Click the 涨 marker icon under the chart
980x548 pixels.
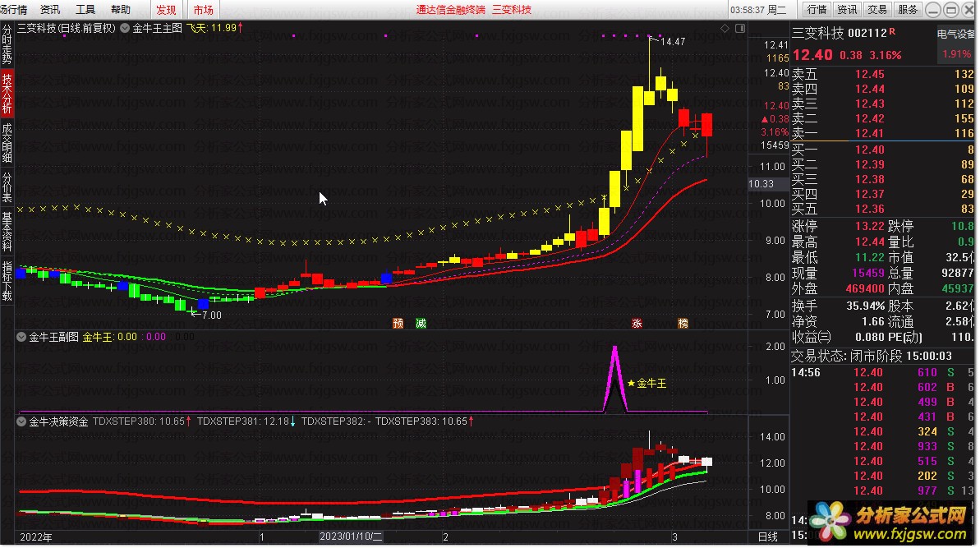click(637, 323)
